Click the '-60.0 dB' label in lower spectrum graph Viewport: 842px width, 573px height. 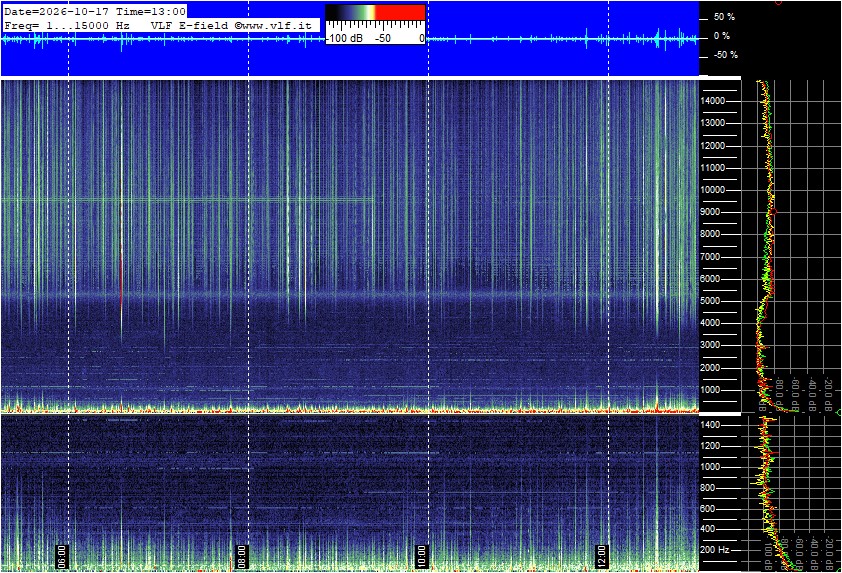(801, 553)
